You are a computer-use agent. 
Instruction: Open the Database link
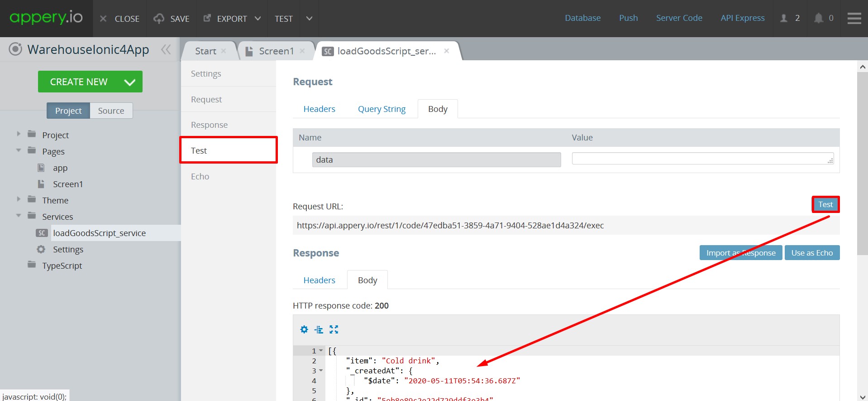[x=582, y=18]
